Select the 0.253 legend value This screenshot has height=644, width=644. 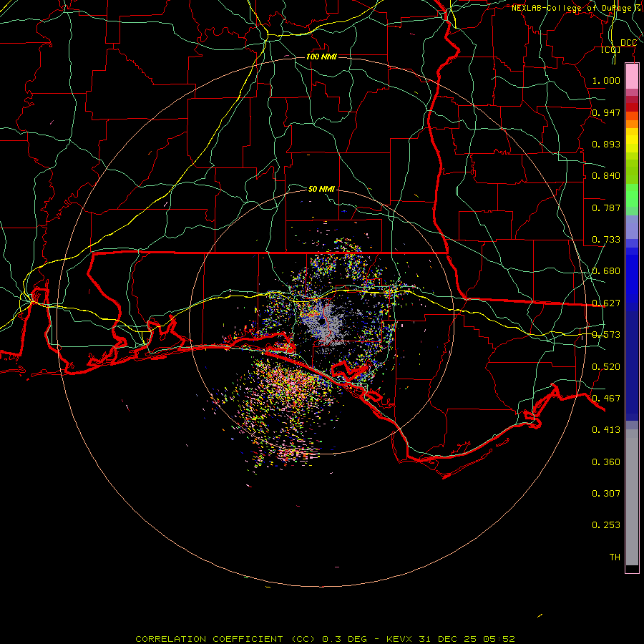coord(606,525)
